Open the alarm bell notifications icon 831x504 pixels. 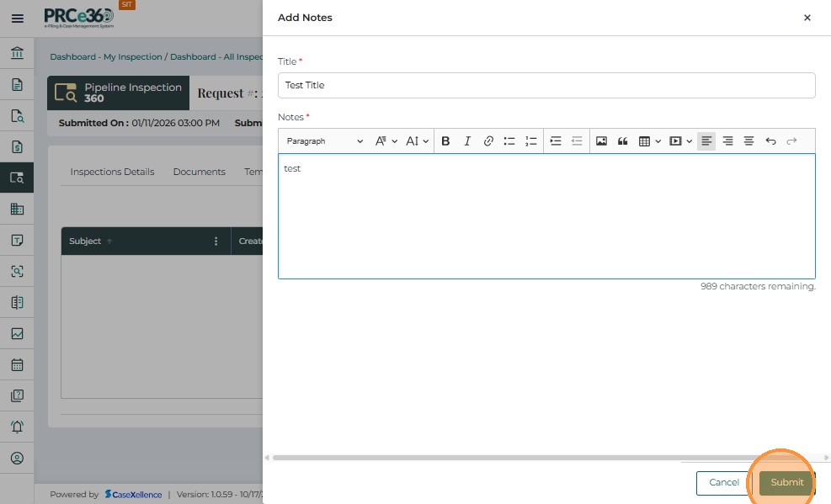tap(17, 427)
